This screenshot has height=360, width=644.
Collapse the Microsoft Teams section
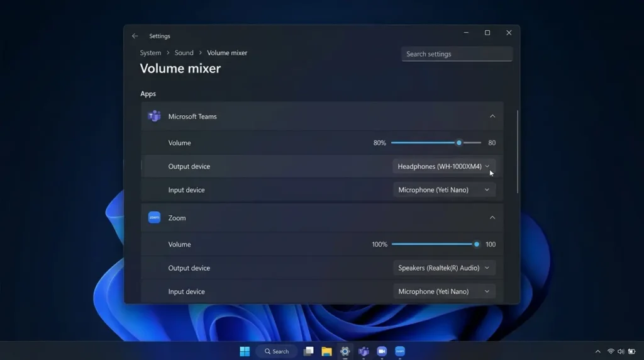(x=492, y=116)
